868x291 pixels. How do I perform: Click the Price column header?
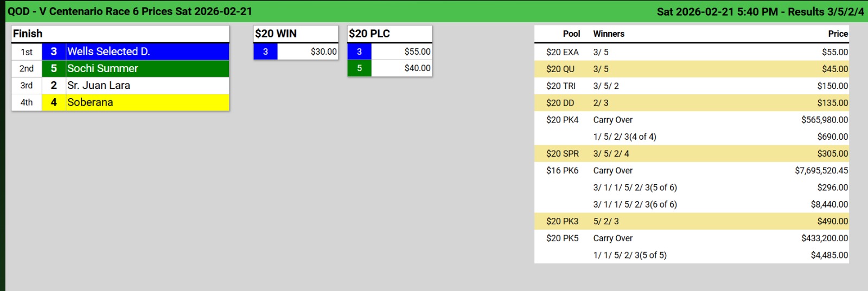838,34
